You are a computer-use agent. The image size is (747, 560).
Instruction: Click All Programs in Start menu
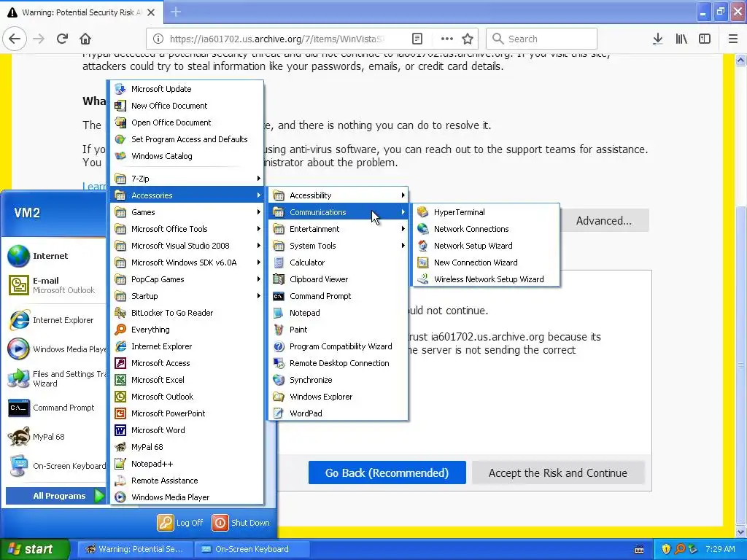[55, 496]
